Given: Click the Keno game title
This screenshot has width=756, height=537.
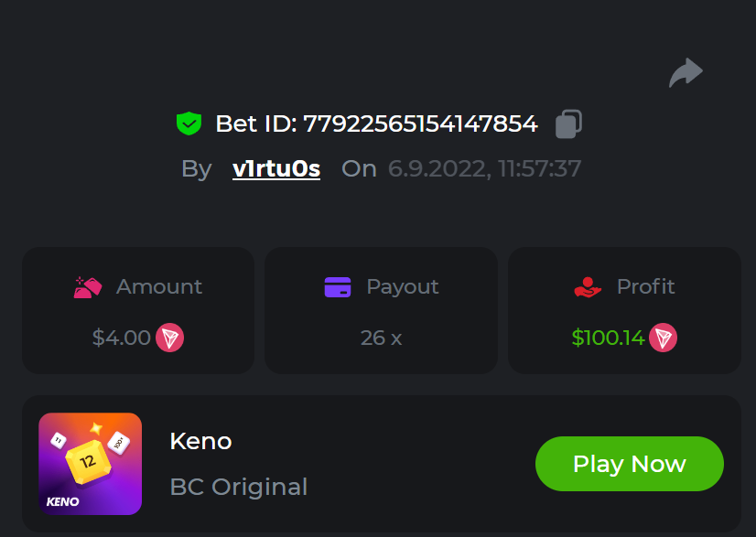Looking at the screenshot, I should [200, 441].
